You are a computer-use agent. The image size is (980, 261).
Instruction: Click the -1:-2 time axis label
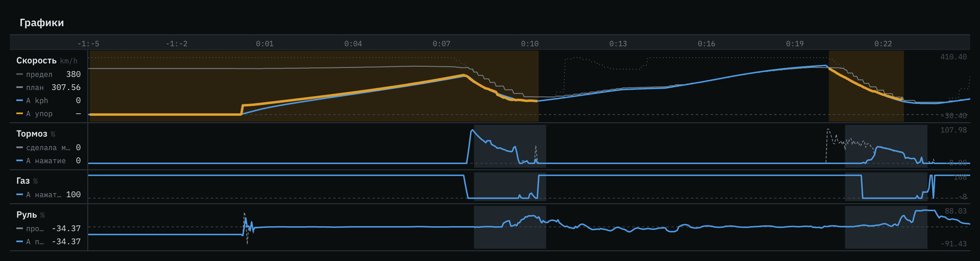176,44
